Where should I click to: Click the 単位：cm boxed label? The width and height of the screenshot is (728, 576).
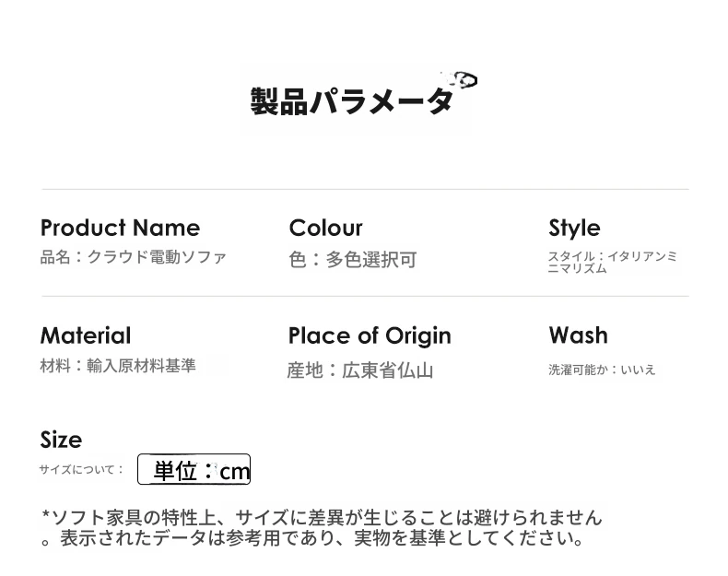click(194, 470)
